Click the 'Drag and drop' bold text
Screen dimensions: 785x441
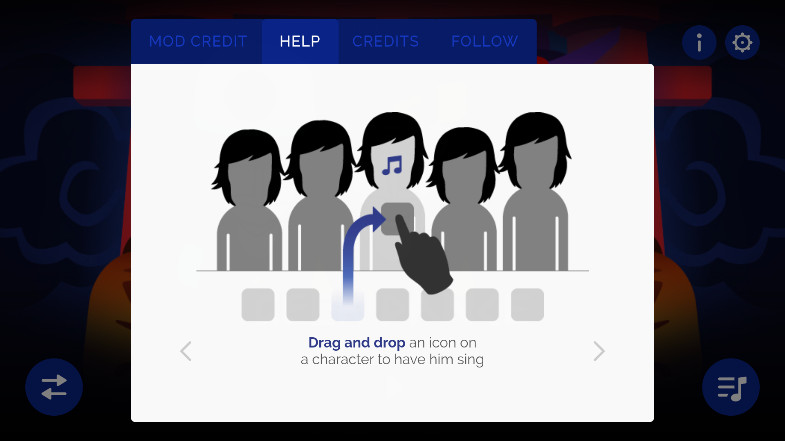coord(356,343)
